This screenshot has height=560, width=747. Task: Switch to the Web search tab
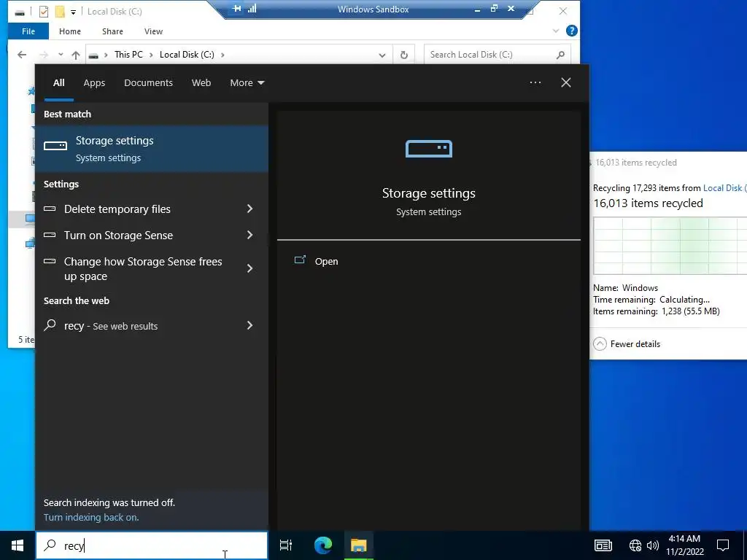pyautogui.click(x=201, y=83)
